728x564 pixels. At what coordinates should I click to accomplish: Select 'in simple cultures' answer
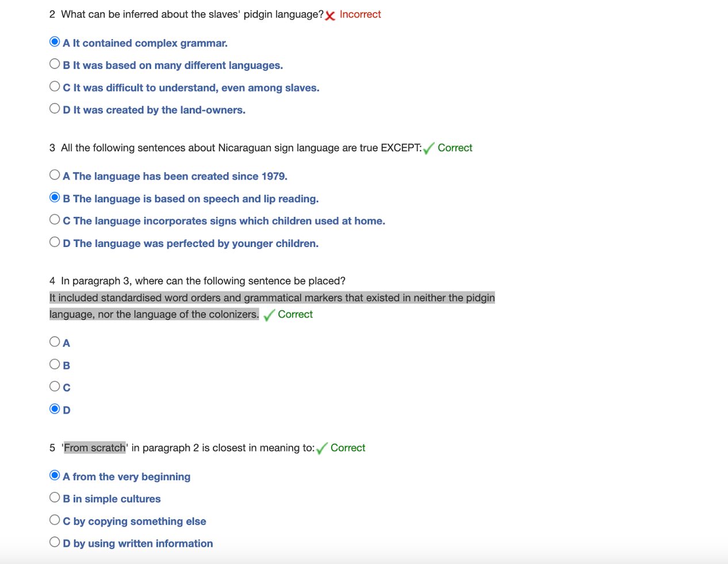tap(55, 498)
